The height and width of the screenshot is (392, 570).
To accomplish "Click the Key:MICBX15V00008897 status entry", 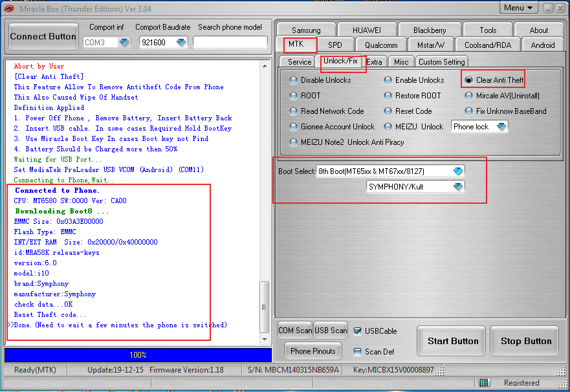I will click(393, 370).
